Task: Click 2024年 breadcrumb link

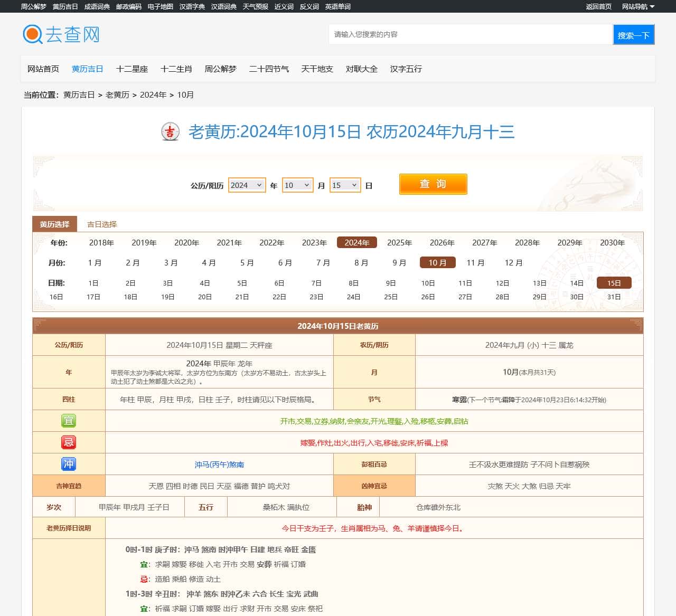Action: tap(153, 94)
